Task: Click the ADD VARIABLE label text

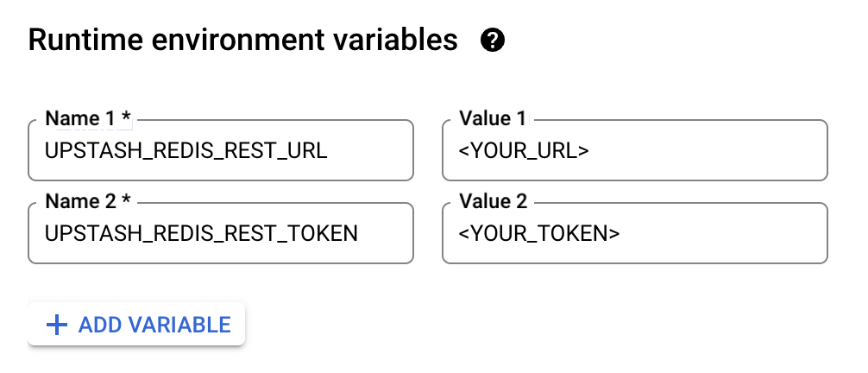Action: click(x=154, y=325)
